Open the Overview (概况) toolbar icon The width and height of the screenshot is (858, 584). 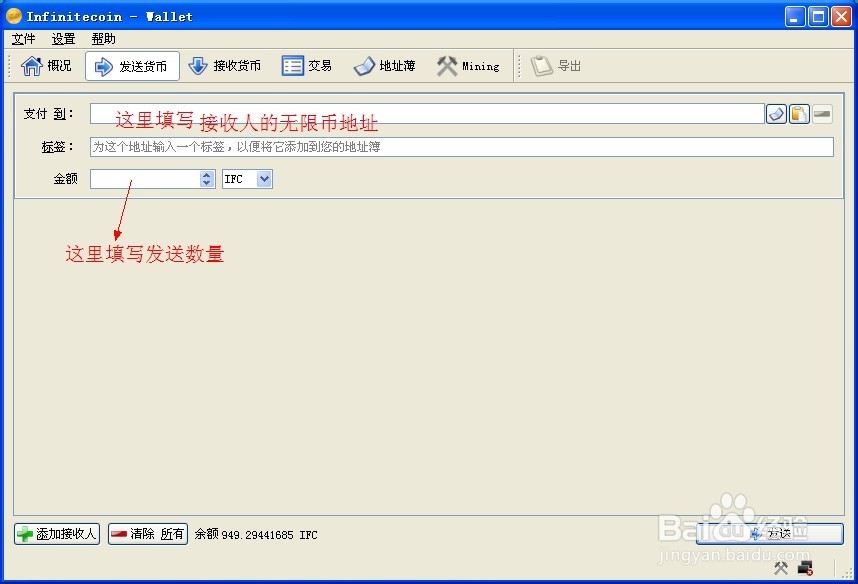coord(44,65)
